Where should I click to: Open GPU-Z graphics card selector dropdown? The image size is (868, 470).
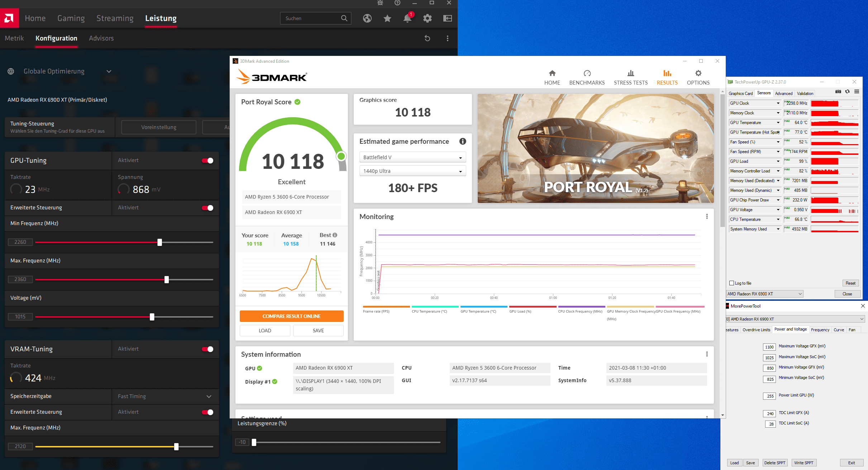(x=765, y=294)
